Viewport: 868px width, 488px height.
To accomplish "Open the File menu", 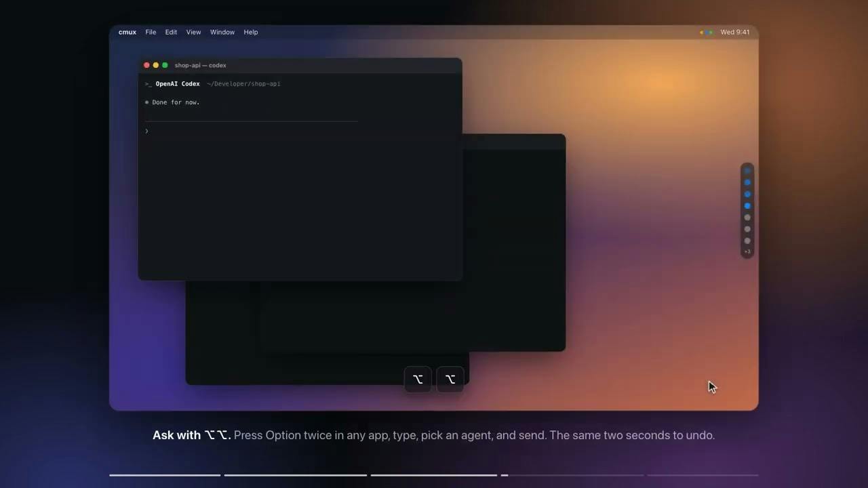I will tap(151, 32).
